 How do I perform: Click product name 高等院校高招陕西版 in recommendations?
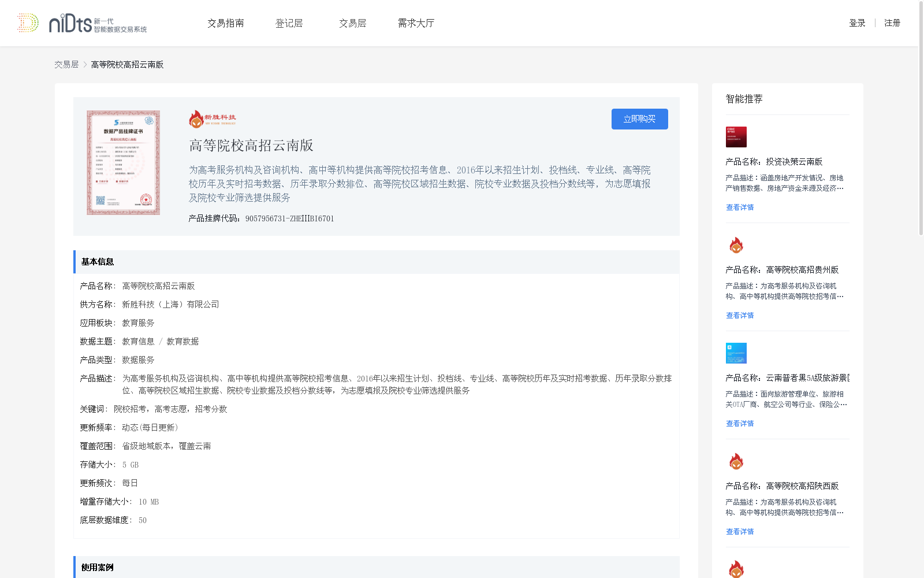802,486
